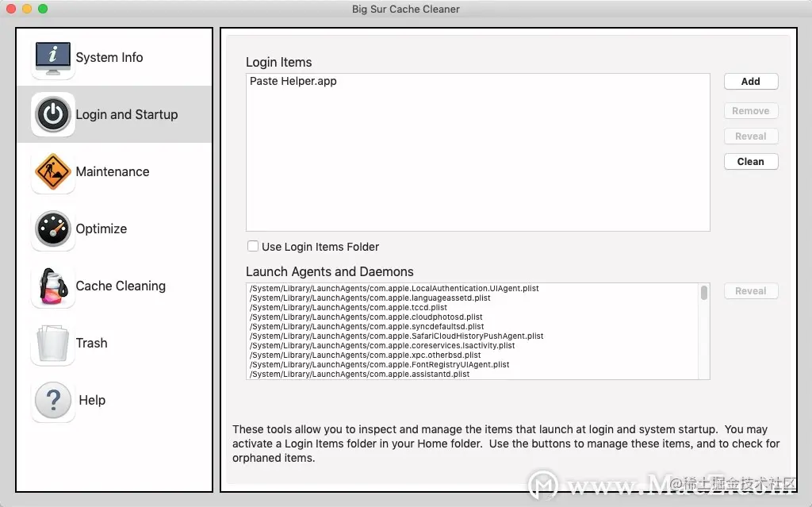812x507 pixels.
Task: Enable the Use Login Items Folder checkbox
Action: tap(253, 246)
